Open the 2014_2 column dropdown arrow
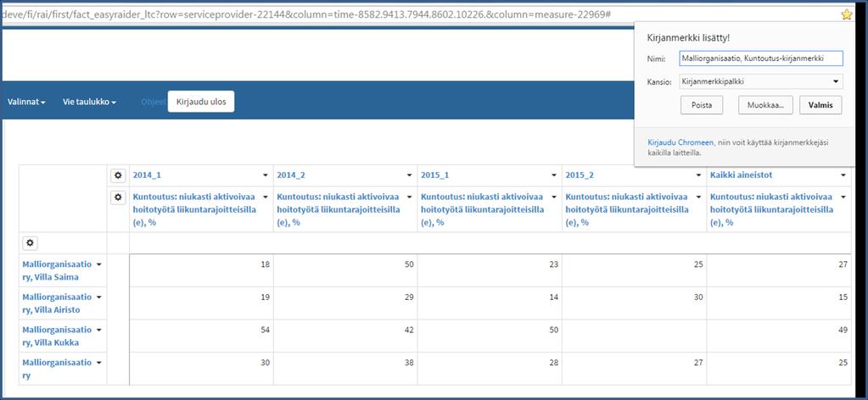The image size is (868, 400). pyautogui.click(x=410, y=175)
